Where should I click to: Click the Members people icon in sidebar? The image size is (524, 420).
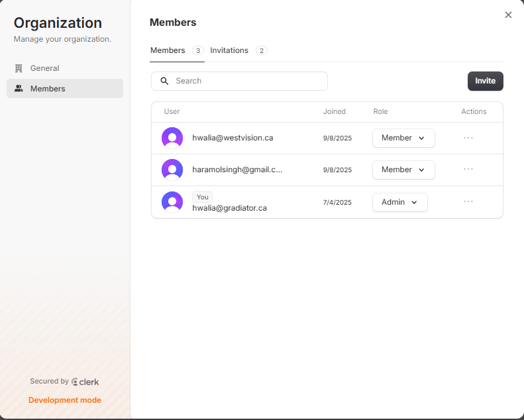coord(19,89)
